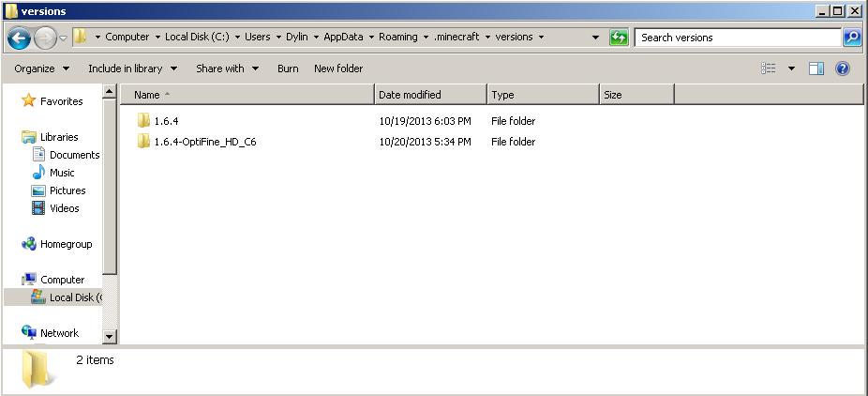The width and height of the screenshot is (868, 396).
Task: Click the search magnifier icon
Action: (x=852, y=38)
